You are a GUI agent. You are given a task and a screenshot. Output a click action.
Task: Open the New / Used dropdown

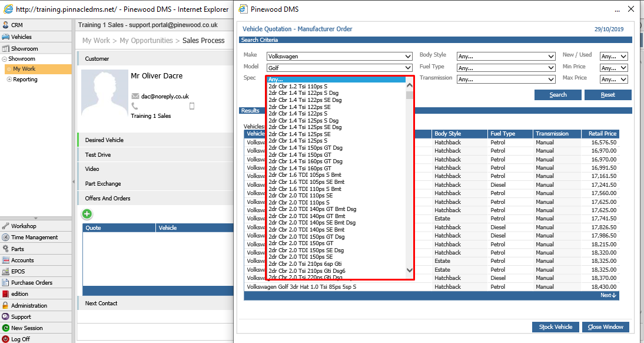point(613,57)
